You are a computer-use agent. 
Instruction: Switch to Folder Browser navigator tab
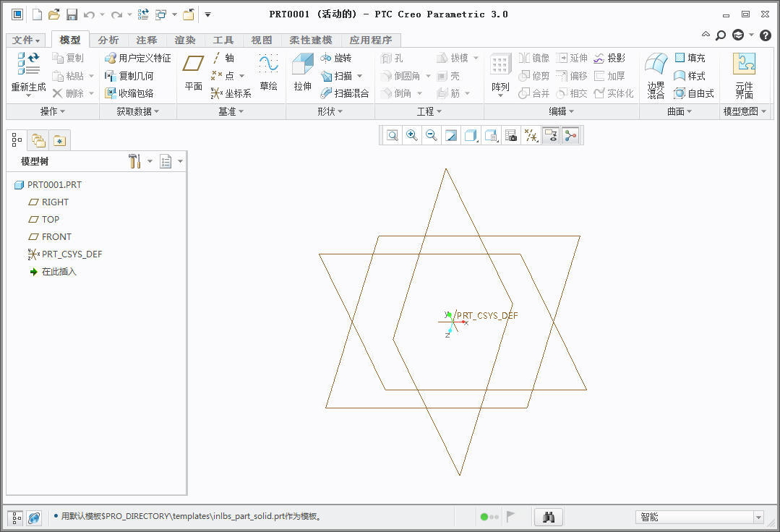38,141
